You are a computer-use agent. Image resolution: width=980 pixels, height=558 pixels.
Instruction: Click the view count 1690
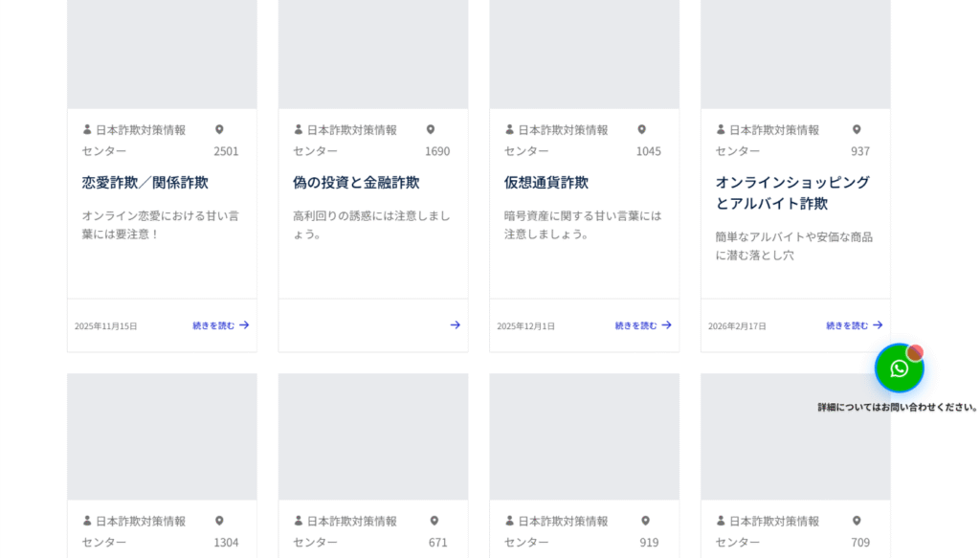[x=436, y=151]
